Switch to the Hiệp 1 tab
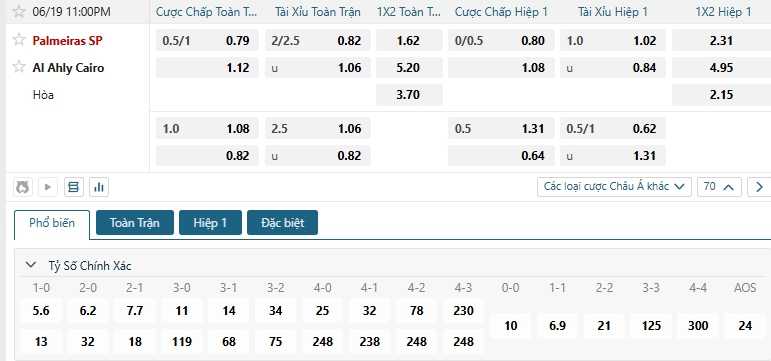The width and height of the screenshot is (771, 361). (210, 223)
